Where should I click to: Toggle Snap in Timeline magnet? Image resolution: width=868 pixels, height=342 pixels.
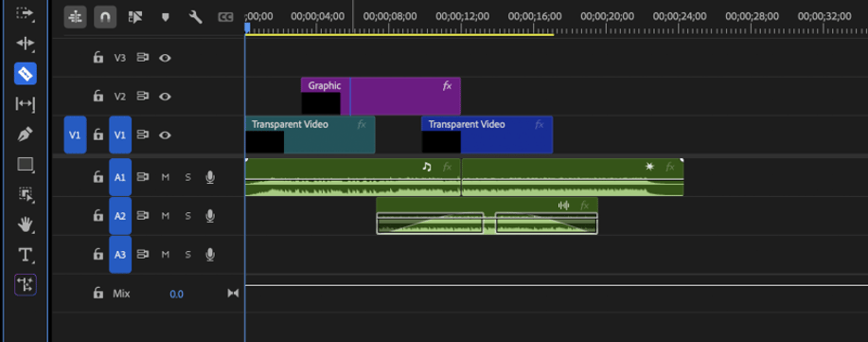(x=105, y=18)
